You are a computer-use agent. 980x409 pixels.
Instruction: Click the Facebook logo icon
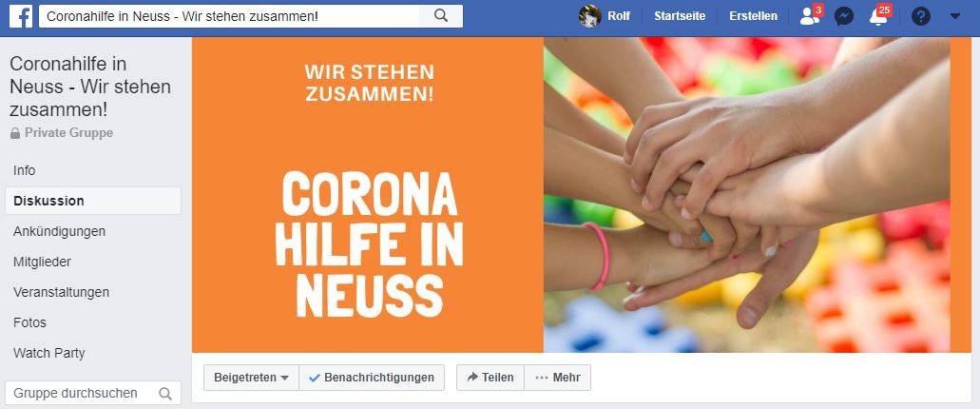21,16
